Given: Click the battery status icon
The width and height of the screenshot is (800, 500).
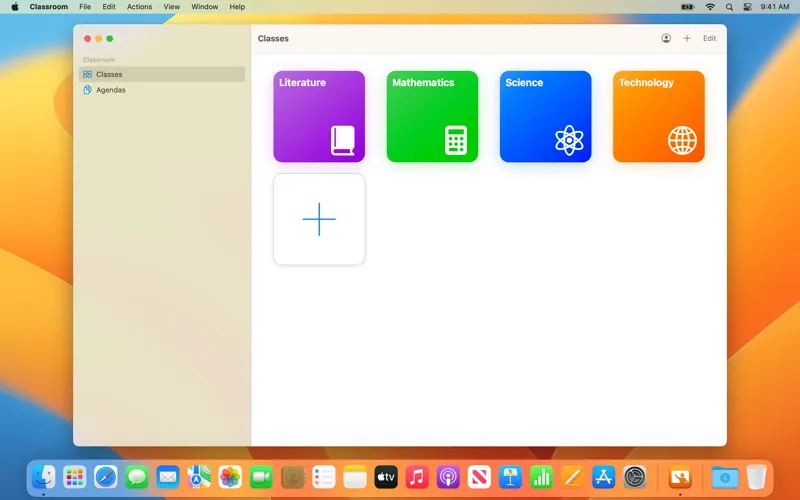Looking at the screenshot, I should click(x=687, y=7).
